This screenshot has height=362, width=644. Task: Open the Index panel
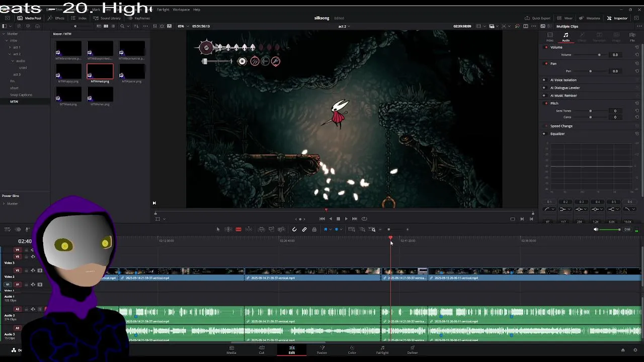79,18
